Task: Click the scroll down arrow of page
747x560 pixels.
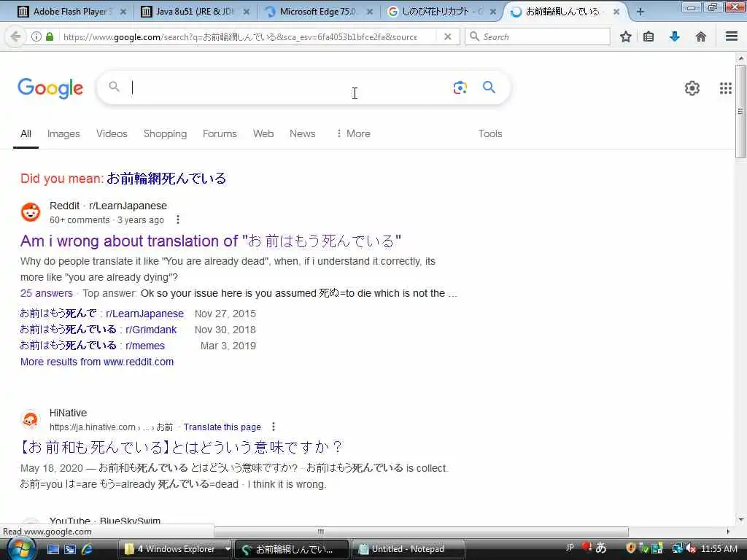Action: [740, 519]
